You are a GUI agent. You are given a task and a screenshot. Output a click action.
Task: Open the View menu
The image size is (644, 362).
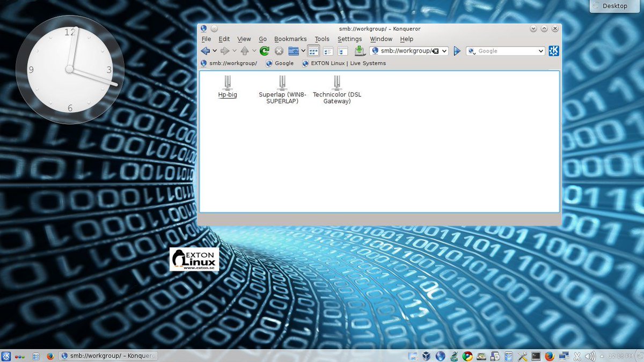point(244,39)
